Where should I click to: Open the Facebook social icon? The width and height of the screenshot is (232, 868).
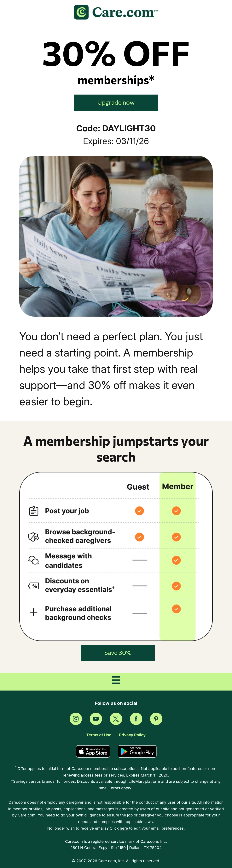coord(136,719)
